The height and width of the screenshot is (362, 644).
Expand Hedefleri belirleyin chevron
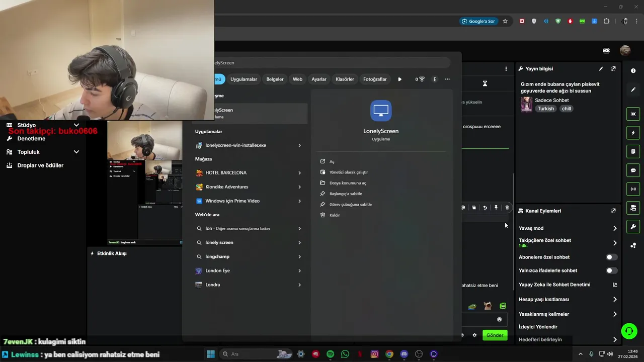615,339
